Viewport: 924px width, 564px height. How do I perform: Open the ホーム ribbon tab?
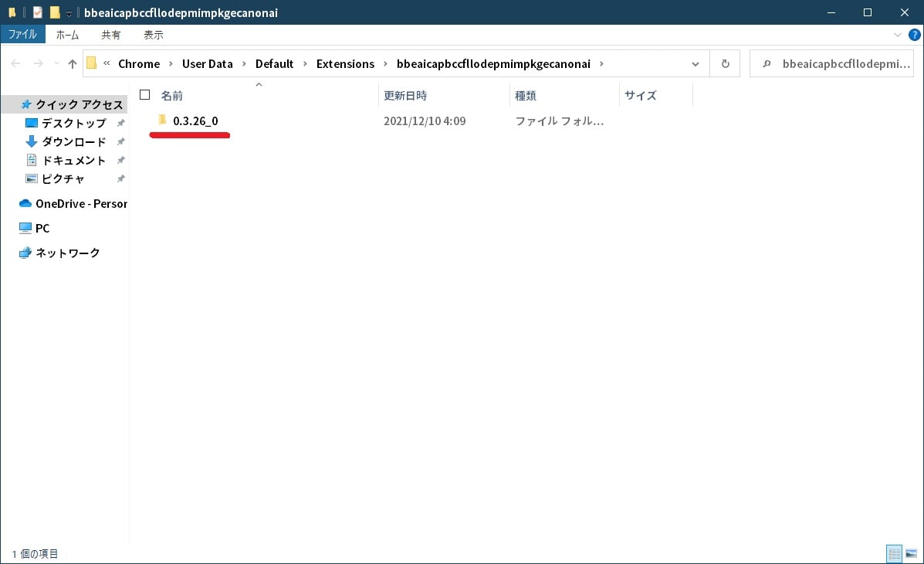[67, 35]
